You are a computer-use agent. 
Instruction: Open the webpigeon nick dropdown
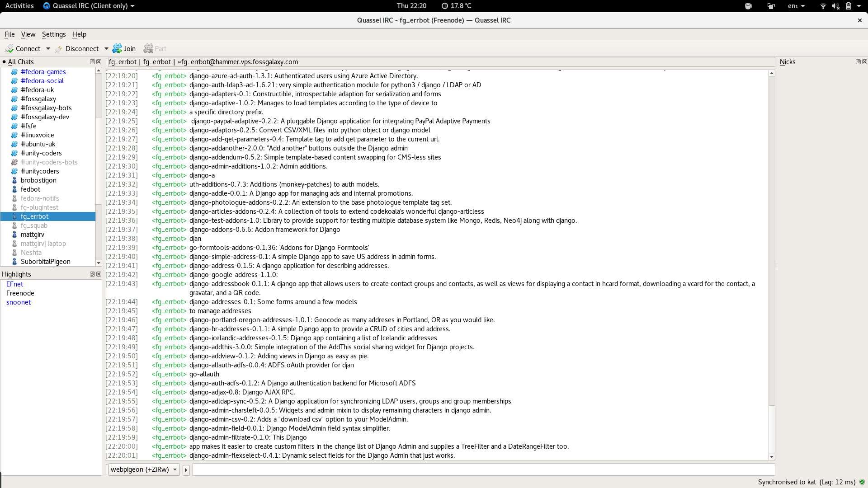pyautogui.click(x=144, y=469)
